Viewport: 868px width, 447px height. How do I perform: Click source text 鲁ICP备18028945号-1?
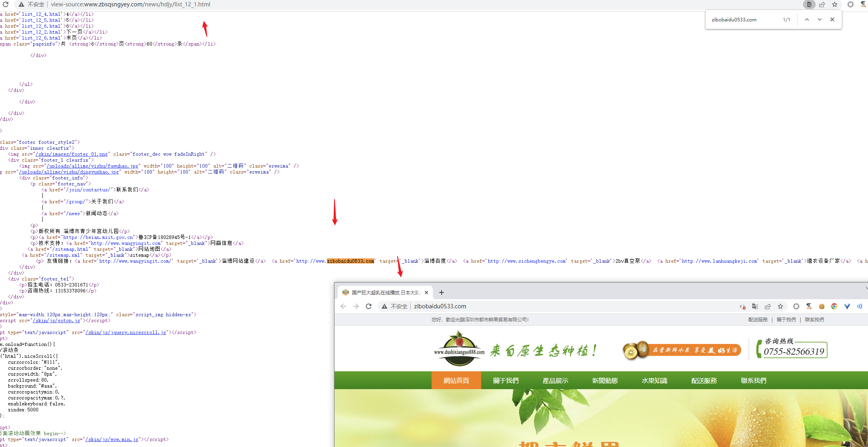[164, 237]
